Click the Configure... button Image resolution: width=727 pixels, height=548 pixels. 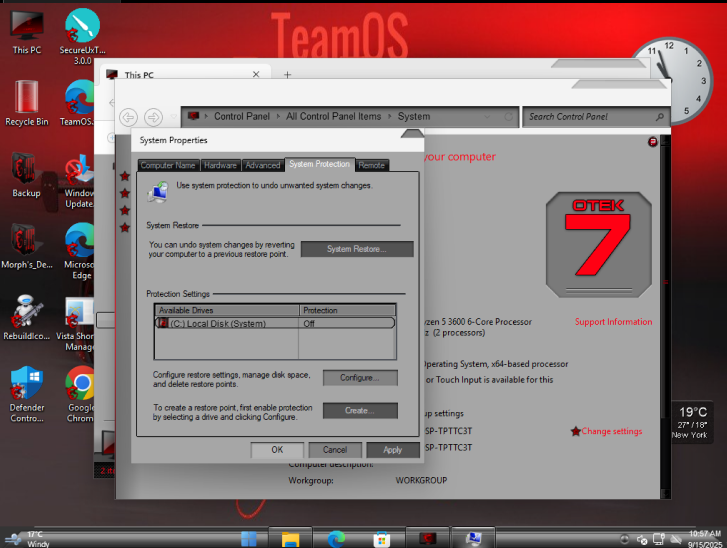click(x=360, y=378)
